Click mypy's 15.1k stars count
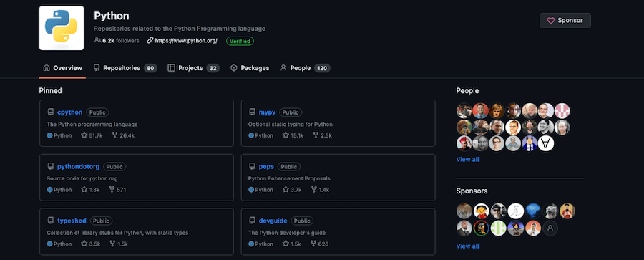Screen dimensions: 644x260 (x=293, y=135)
